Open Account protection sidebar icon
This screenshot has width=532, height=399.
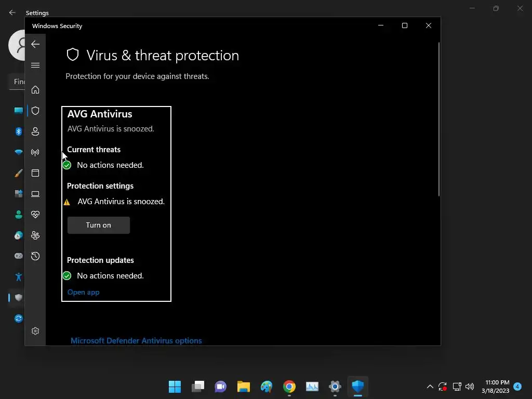click(x=35, y=131)
